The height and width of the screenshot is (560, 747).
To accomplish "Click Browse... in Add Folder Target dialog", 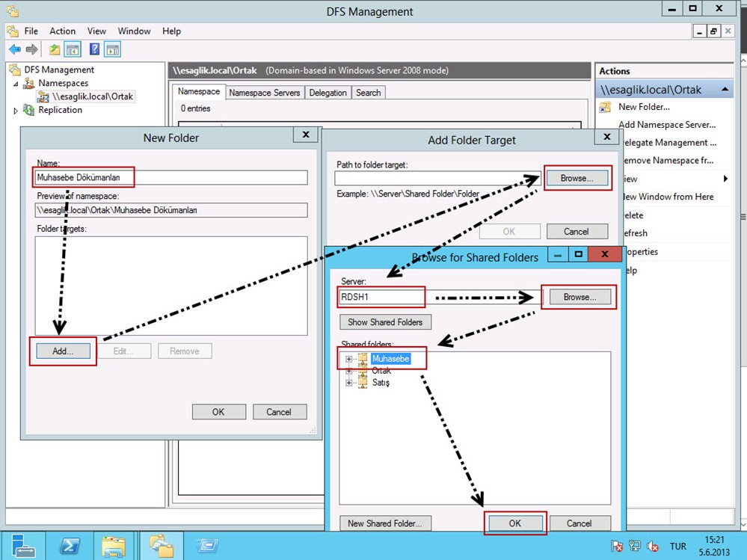I will tap(577, 178).
